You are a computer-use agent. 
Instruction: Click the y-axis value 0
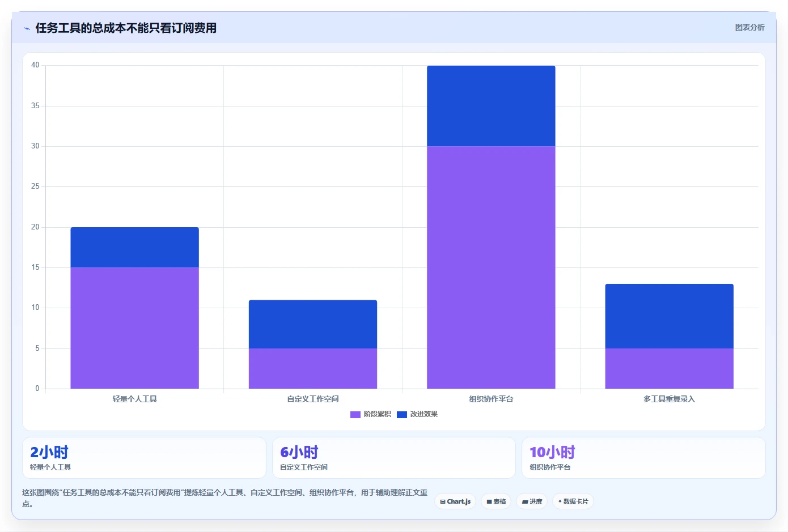[x=37, y=389]
